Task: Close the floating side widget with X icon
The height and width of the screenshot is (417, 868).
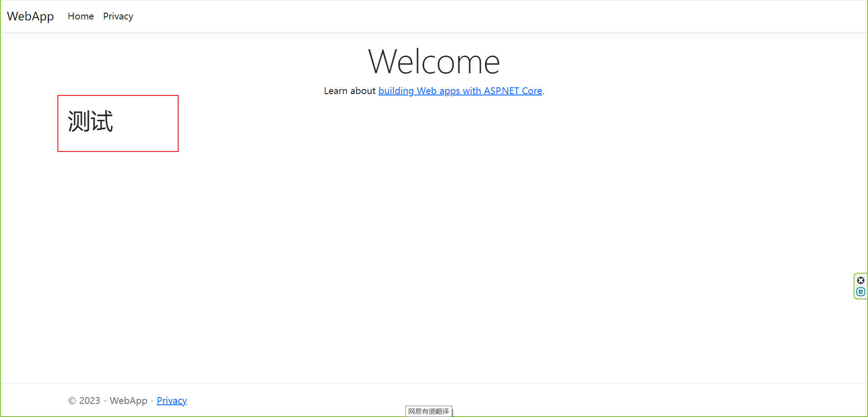Action: click(861, 280)
